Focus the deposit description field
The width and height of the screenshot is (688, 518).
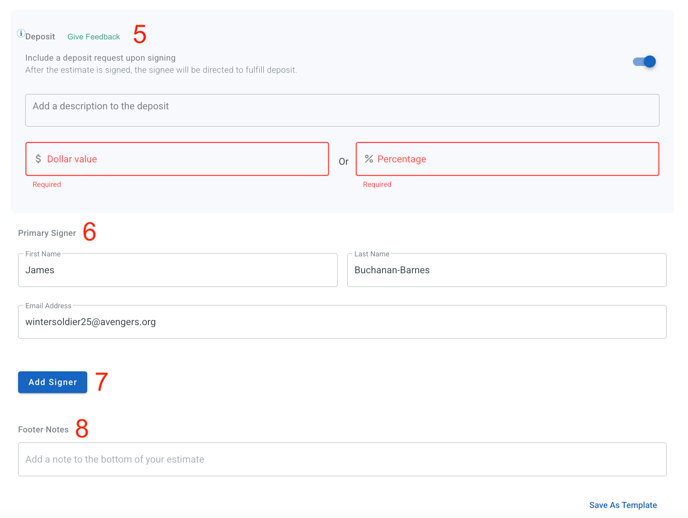[x=342, y=111]
